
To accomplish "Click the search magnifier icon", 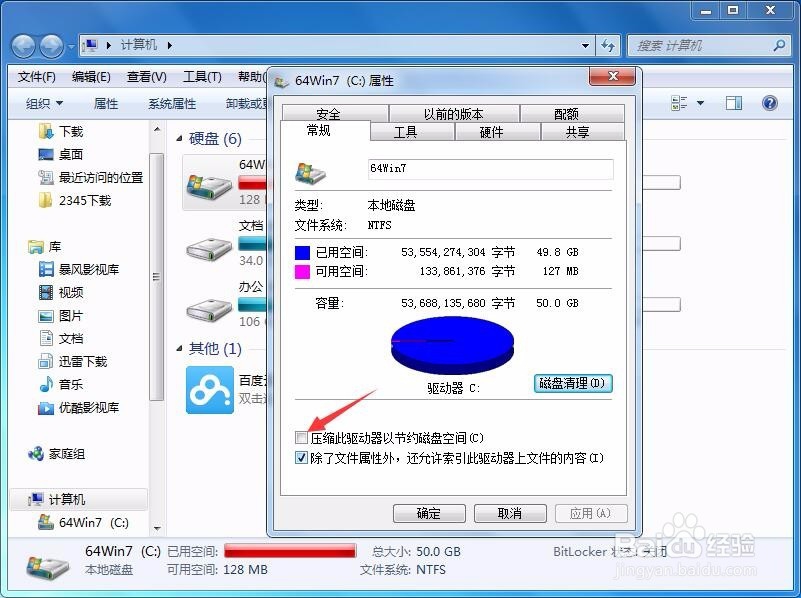I will point(780,45).
